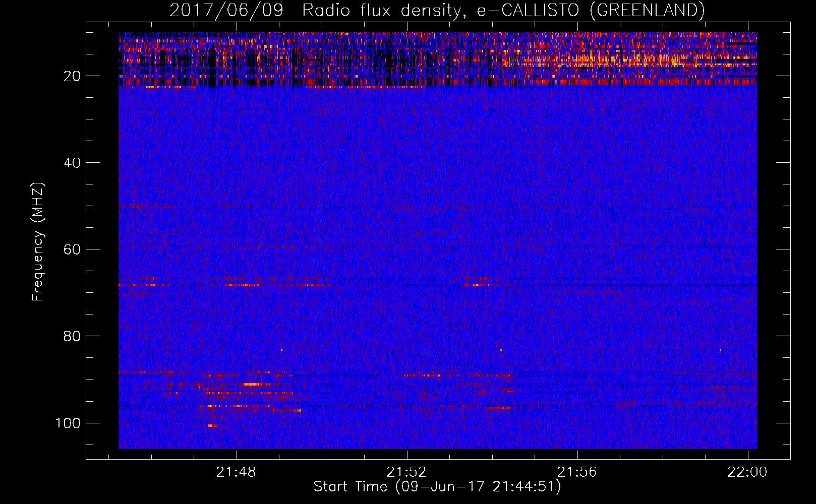Click the 22:00 time tick label
Viewport: 816px width, 504px height.
(747, 472)
